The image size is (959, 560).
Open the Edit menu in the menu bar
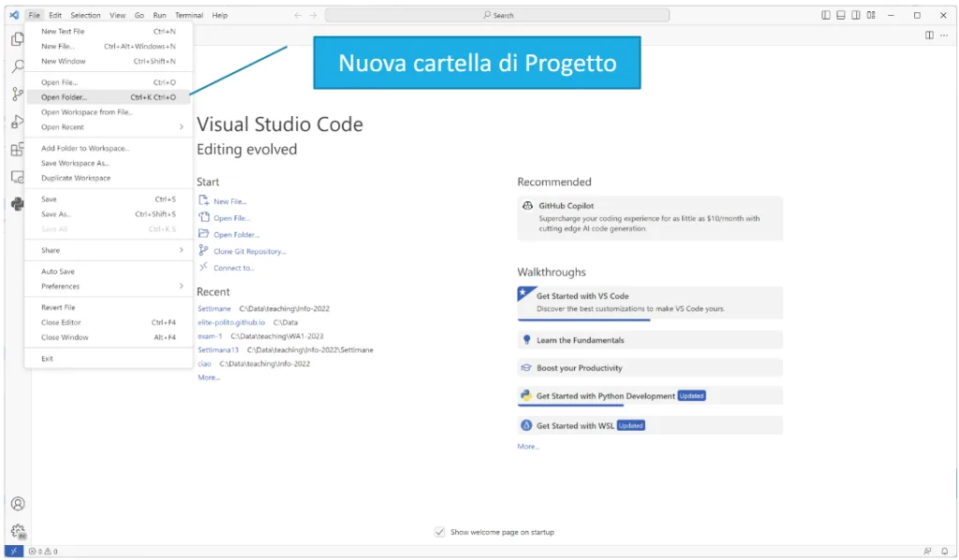[55, 15]
